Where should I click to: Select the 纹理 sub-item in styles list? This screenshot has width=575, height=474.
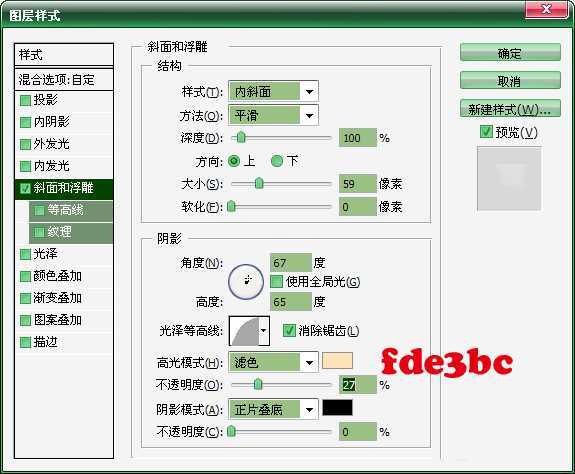pos(71,232)
